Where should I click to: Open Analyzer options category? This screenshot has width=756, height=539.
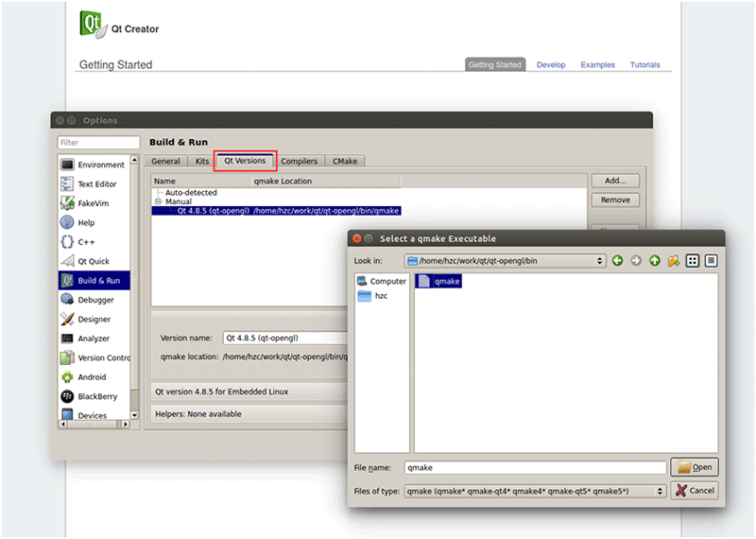[94, 339]
